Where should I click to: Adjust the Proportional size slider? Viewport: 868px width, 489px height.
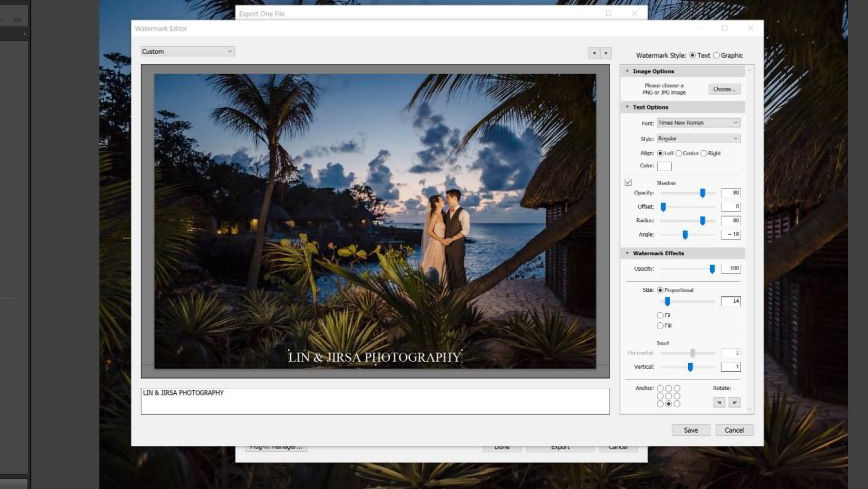(x=667, y=301)
